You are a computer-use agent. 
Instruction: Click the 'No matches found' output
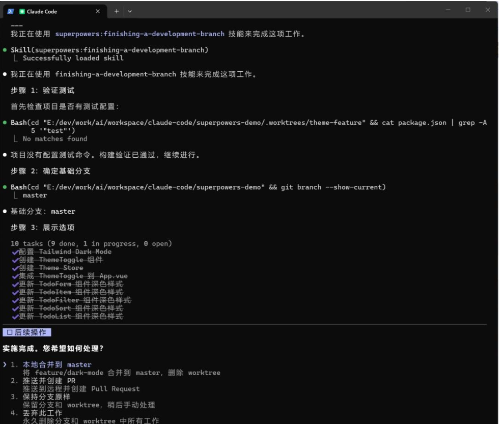(x=55, y=139)
